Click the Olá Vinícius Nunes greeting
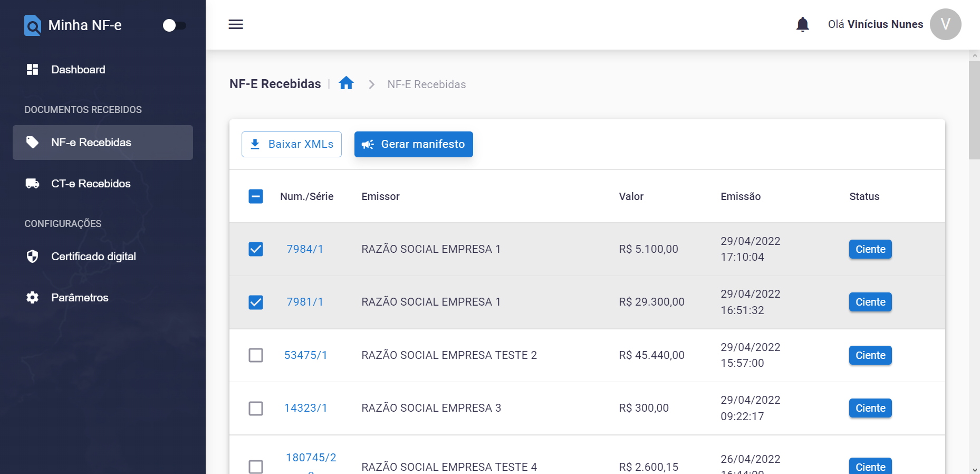Screen dimensions: 980x474 click(876, 24)
